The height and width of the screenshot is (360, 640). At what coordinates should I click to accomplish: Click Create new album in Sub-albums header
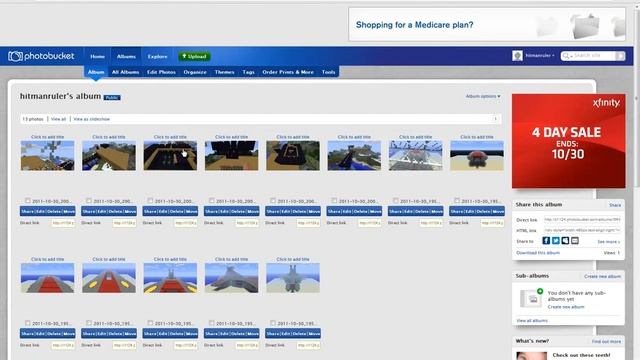[602, 277]
